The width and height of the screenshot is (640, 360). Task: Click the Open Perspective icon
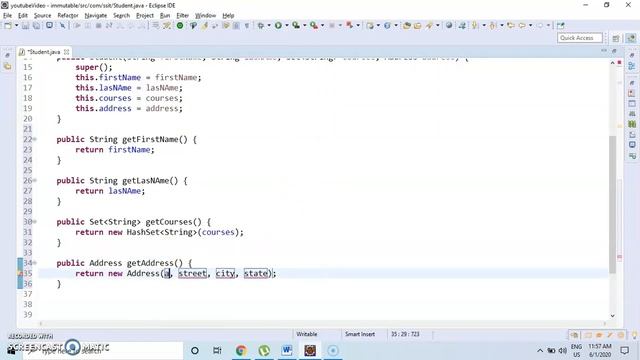(616, 38)
